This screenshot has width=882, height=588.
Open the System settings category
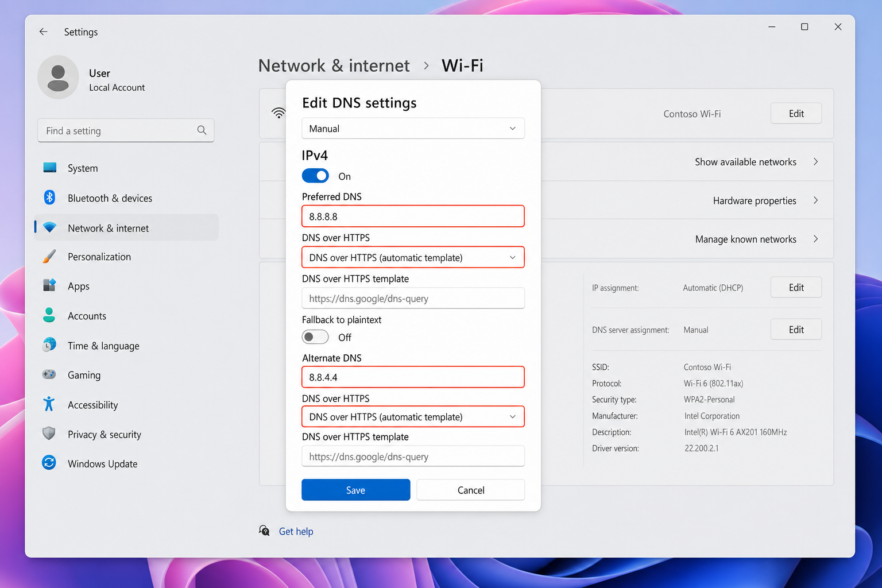[126, 168]
